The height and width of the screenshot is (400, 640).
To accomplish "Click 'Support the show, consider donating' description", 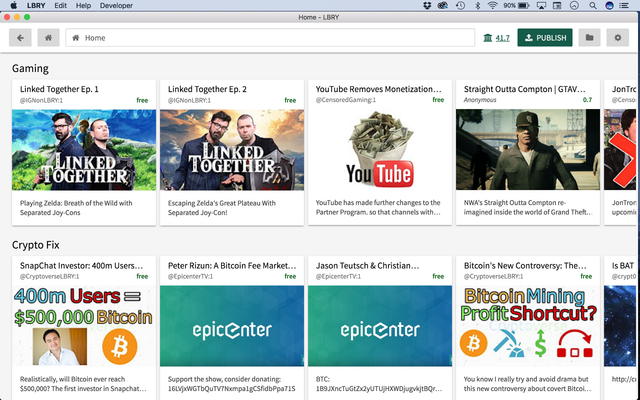I will (x=231, y=384).
